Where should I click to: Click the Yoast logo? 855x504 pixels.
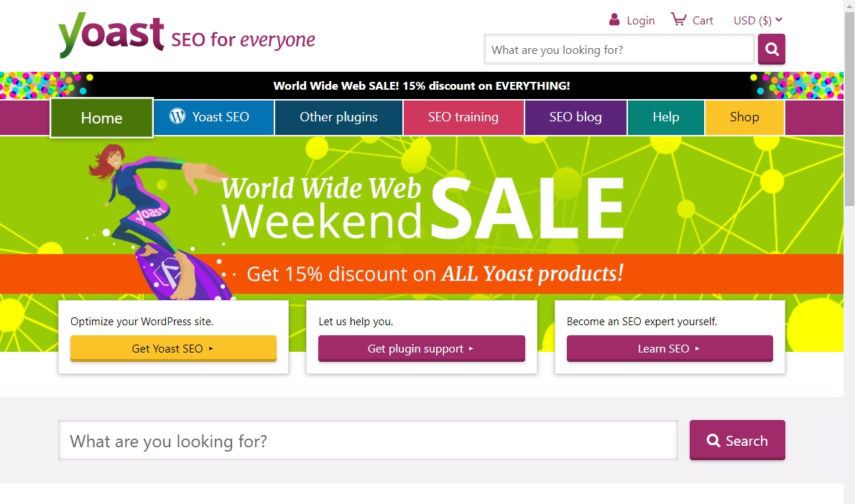[111, 34]
